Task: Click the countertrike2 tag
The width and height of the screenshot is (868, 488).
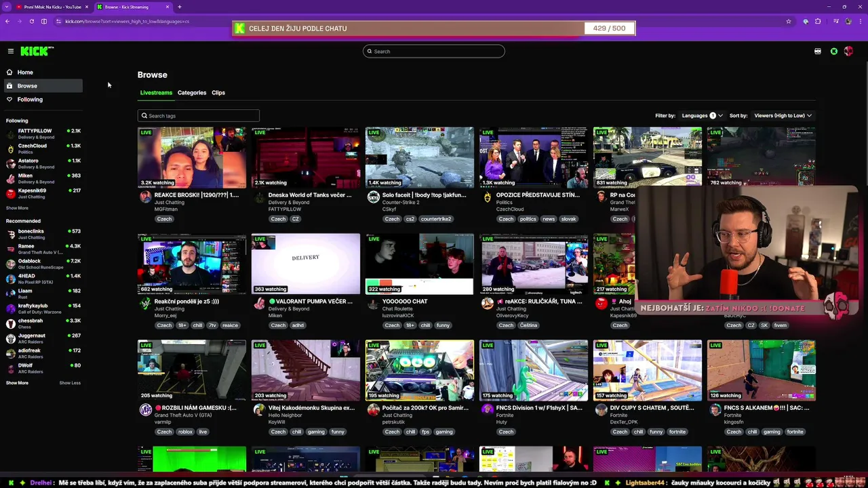Action: [436, 219]
